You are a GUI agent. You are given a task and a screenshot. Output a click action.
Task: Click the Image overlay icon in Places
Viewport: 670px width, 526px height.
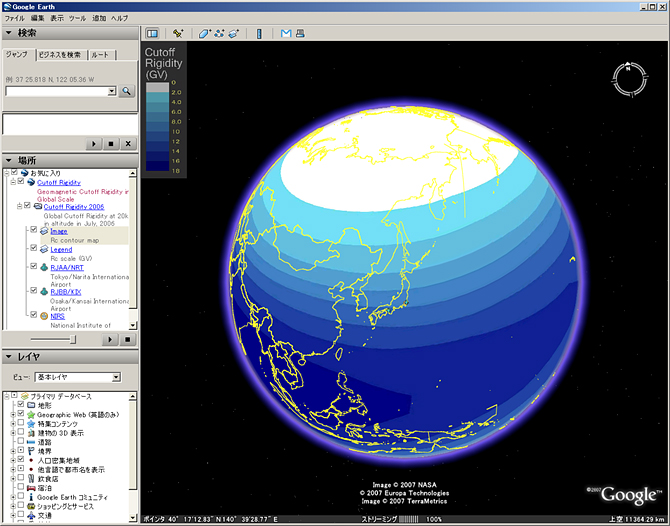pos(44,231)
